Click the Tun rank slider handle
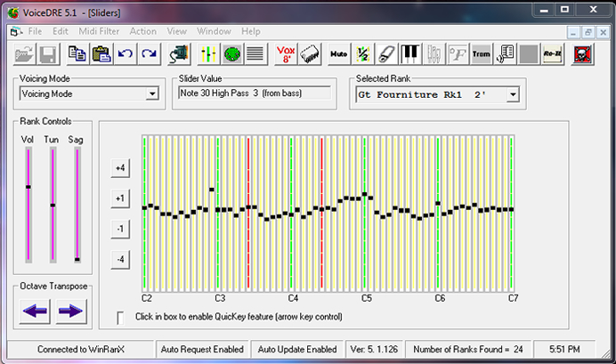Screen dimensions: 616x364 53,206
